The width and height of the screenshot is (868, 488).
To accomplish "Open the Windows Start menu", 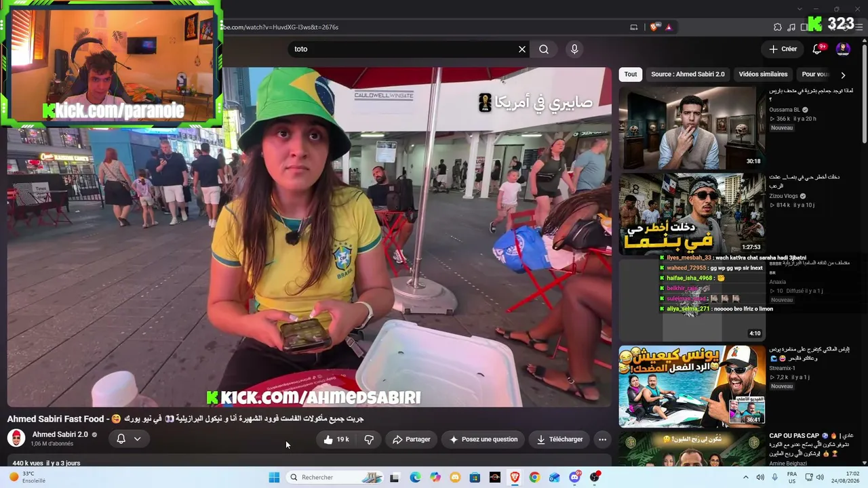I will tap(274, 477).
